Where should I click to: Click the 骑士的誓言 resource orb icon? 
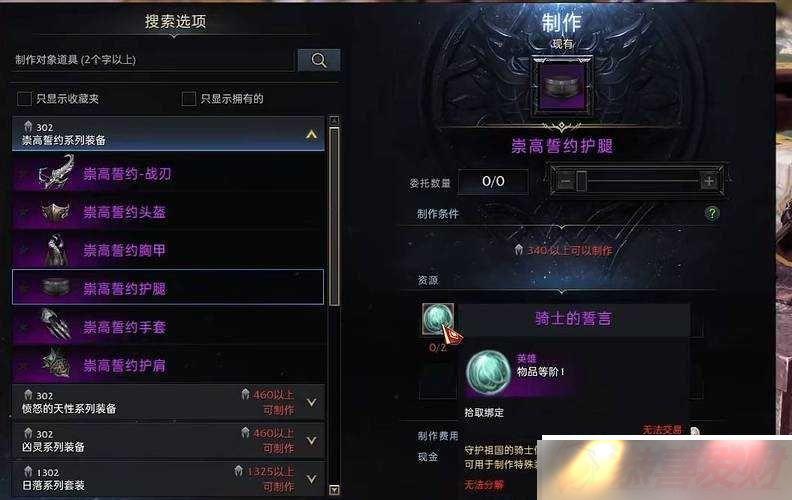pos(437,319)
